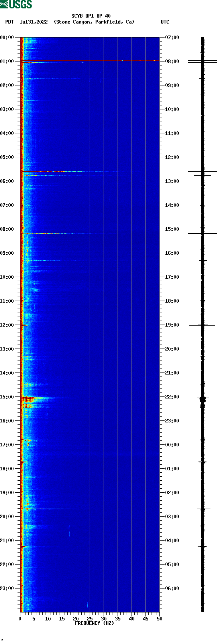Click the date 'Jul31,2022'
Screen dimensions: 220x644
coord(33,22)
